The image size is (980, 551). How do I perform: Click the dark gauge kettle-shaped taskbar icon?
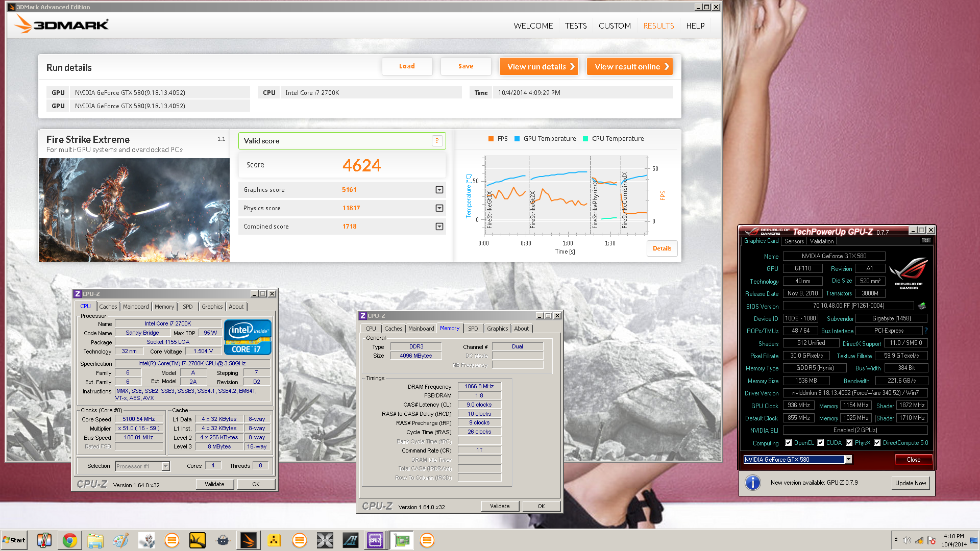(x=223, y=540)
